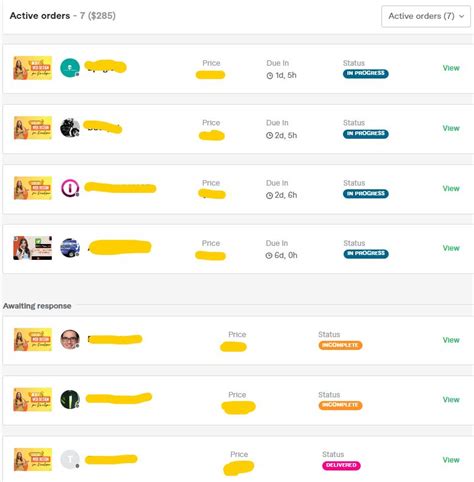
Task: Click the pink Delivered status badge
Action: [341, 465]
